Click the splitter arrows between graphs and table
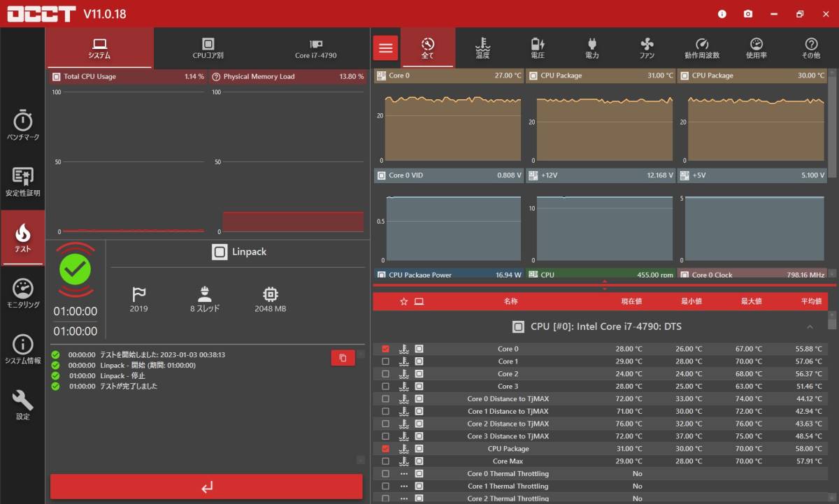 coord(604,285)
